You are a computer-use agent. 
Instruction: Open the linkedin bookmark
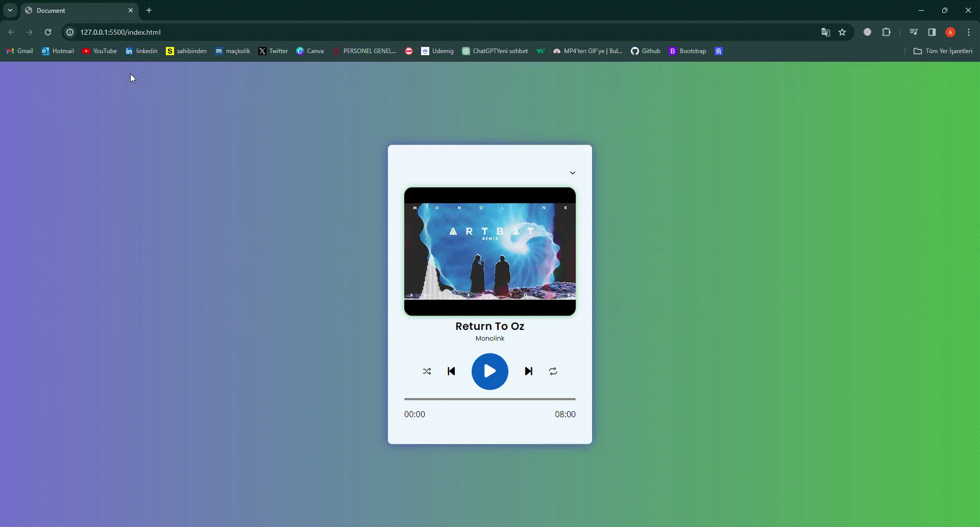141,51
